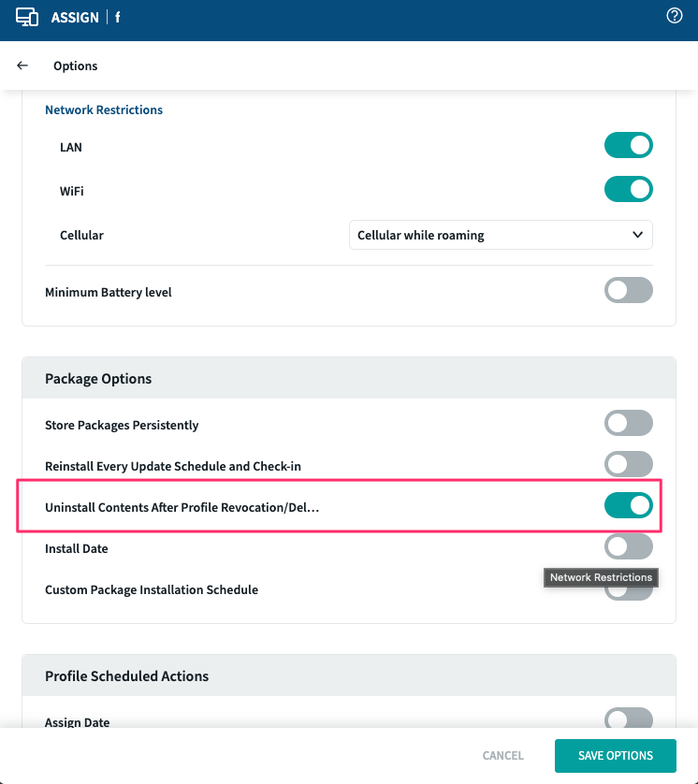
Task: Toggle Custom Package Installation Schedule
Action: (628, 592)
